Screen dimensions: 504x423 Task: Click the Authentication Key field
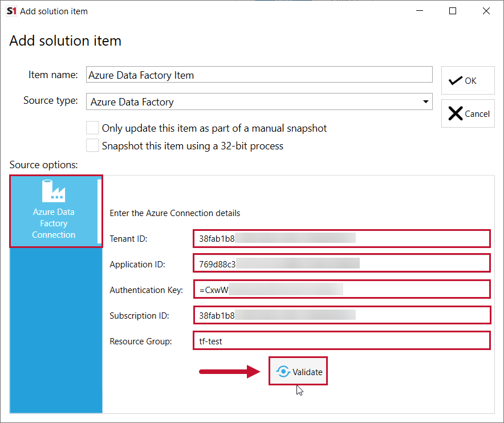pos(342,289)
